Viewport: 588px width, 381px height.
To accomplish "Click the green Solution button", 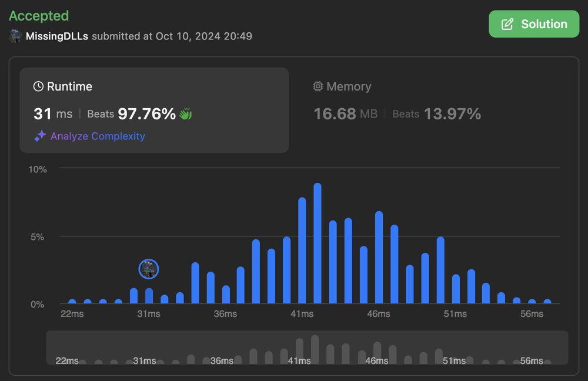I will point(534,24).
